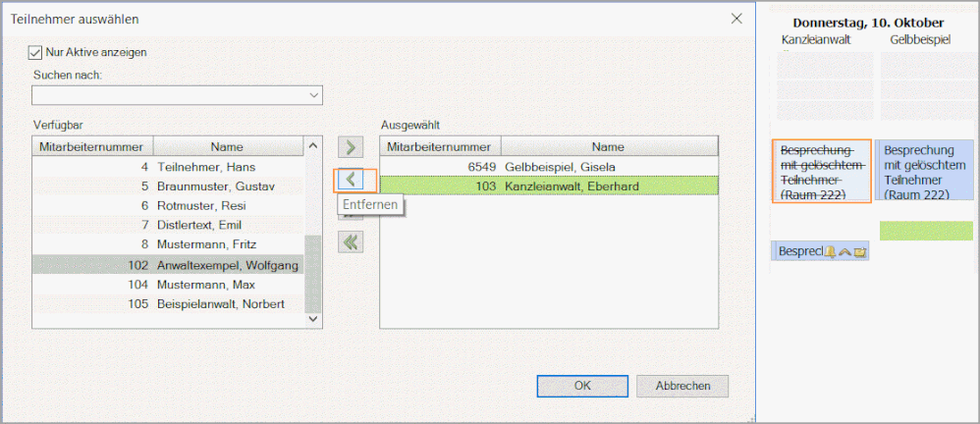This screenshot has width=980, height=424.
Task: Select the green block in Gelbbeispiel column
Action: tap(926, 231)
